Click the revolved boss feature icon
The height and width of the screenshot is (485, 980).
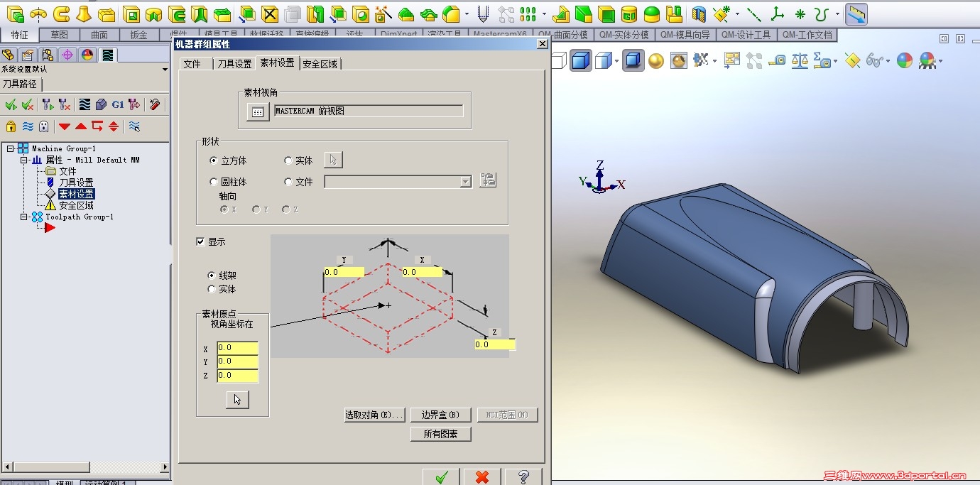pyautogui.click(x=38, y=13)
